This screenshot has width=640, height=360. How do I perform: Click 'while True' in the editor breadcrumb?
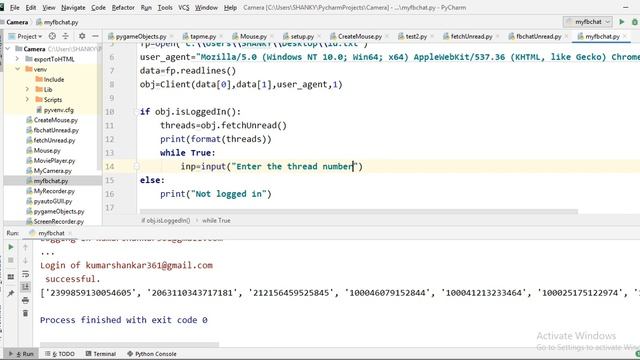pyautogui.click(x=216, y=220)
